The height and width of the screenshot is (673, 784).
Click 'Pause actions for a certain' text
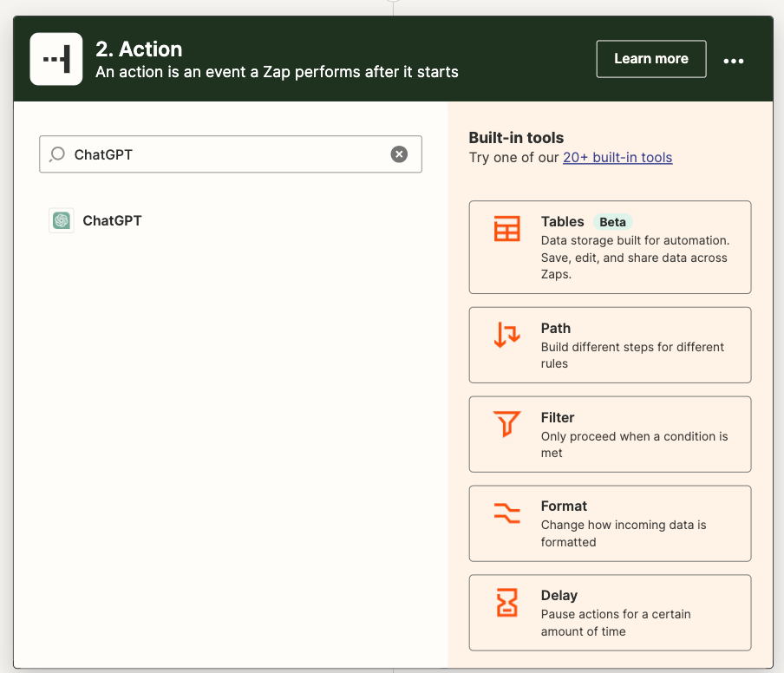pos(616,623)
